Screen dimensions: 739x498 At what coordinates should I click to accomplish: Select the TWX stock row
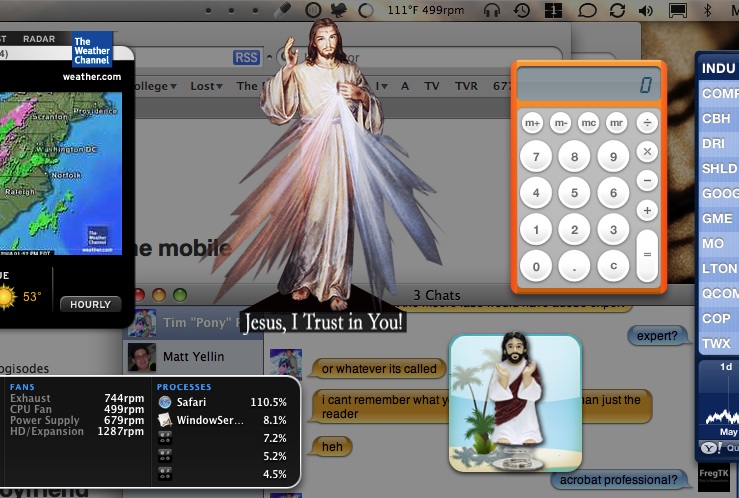coord(718,343)
